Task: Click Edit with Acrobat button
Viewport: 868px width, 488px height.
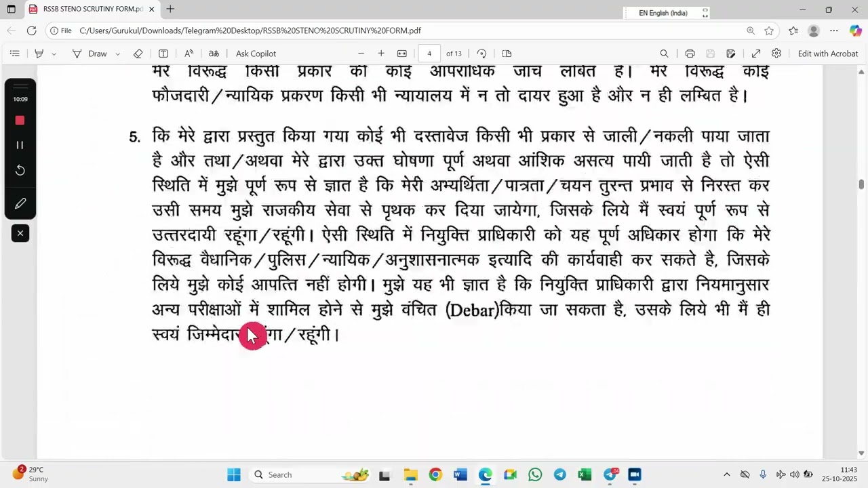Action: point(828,54)
